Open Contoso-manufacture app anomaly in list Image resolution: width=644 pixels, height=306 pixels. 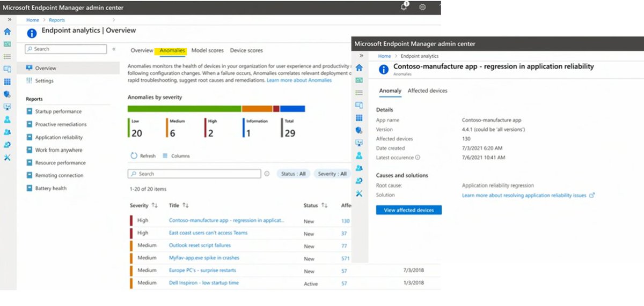226,220
